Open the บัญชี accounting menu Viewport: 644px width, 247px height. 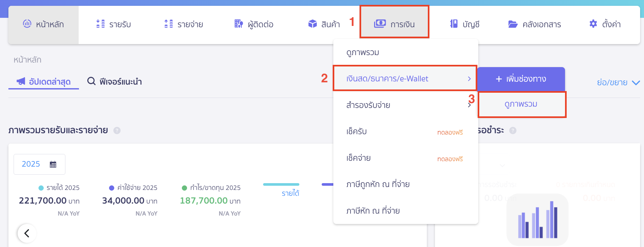click(465, 24)
